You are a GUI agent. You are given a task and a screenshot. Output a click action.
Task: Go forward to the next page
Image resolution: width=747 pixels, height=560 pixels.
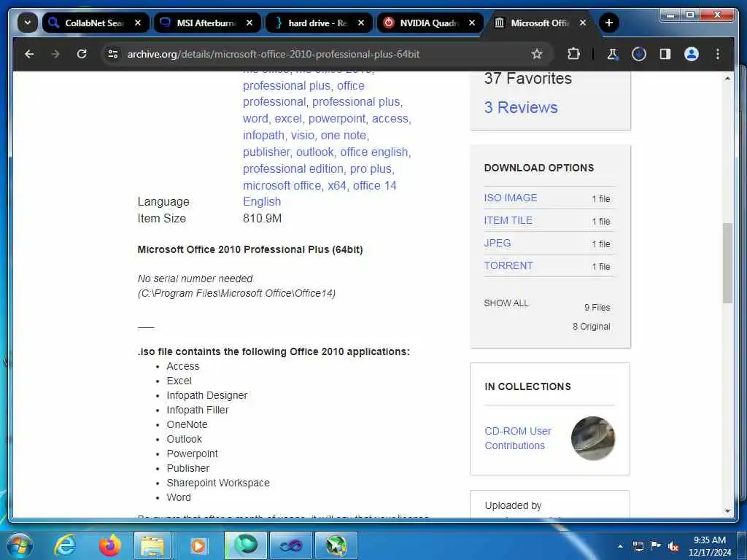[x=55, y=54]
